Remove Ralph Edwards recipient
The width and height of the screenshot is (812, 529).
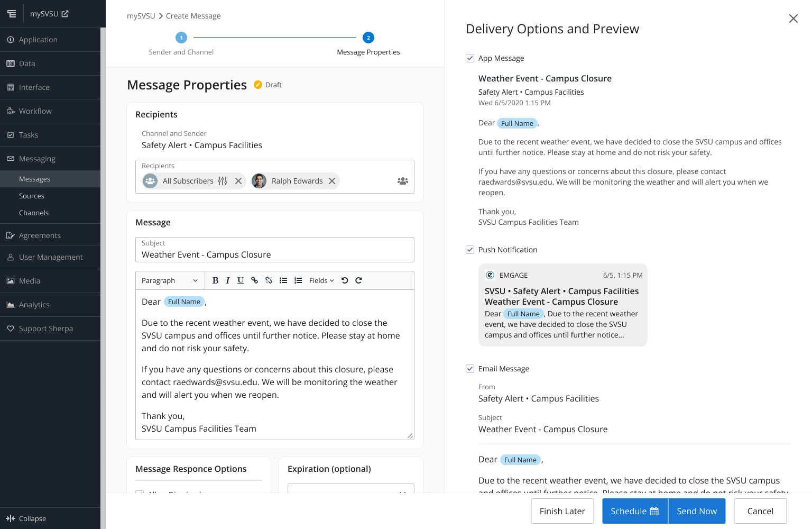(332, 181)
